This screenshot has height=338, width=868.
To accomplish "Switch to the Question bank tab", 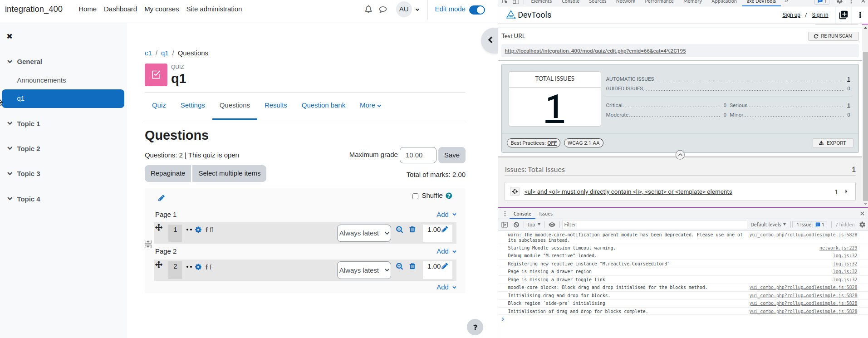I will pyautogui.click(x=324, y=105).
